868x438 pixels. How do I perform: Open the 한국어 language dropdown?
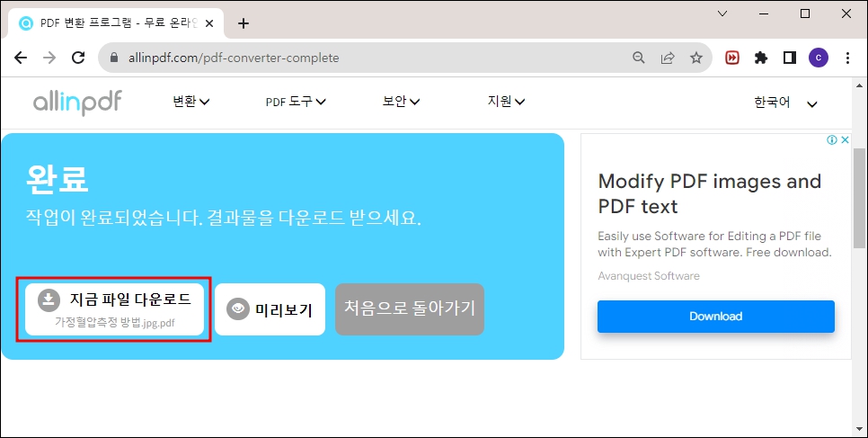click(785, 103)
